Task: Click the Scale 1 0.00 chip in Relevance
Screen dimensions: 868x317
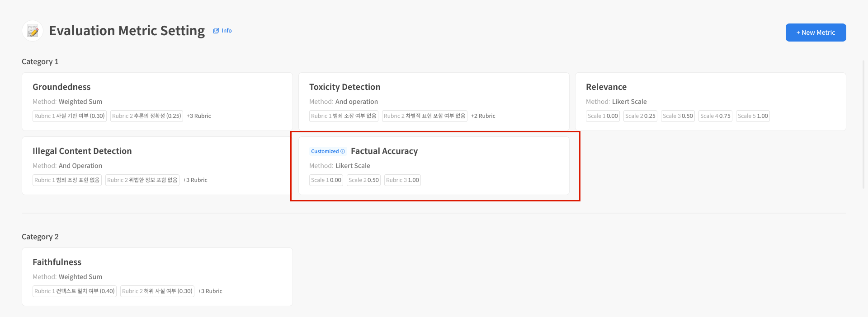Action: click(603, 116)
